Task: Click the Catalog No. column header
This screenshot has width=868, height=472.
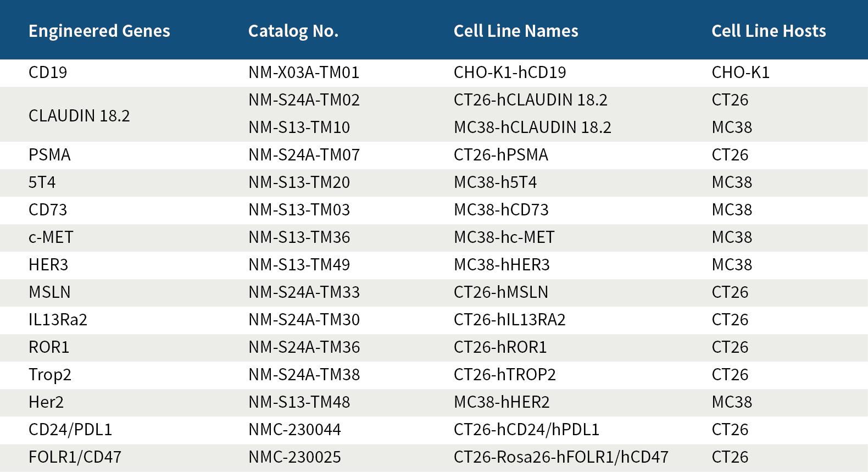Action: point(293,31)
